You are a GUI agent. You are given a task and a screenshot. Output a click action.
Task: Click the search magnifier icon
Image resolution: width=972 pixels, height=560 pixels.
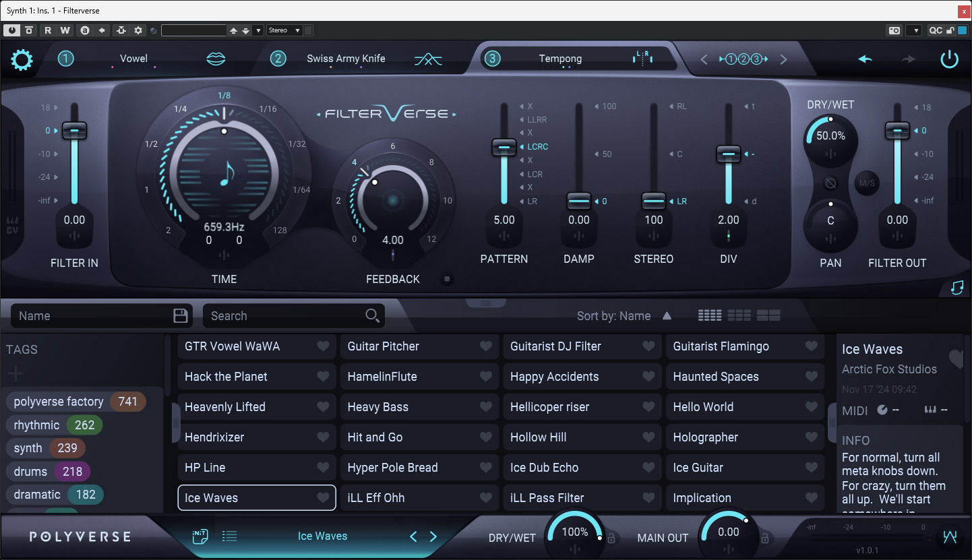click(372, 315)
